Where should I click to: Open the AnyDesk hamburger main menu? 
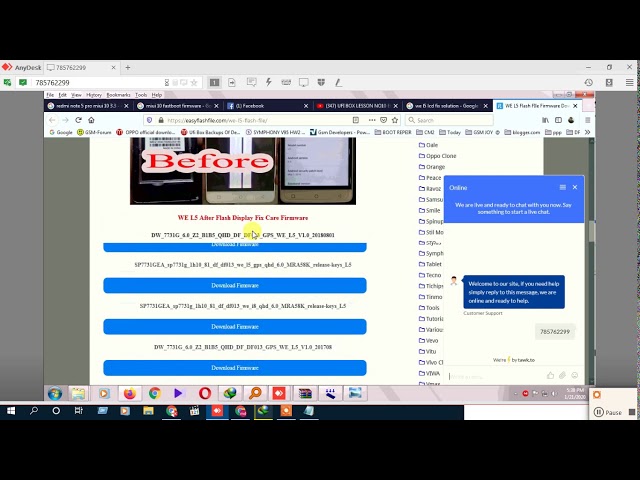(629, 82)
